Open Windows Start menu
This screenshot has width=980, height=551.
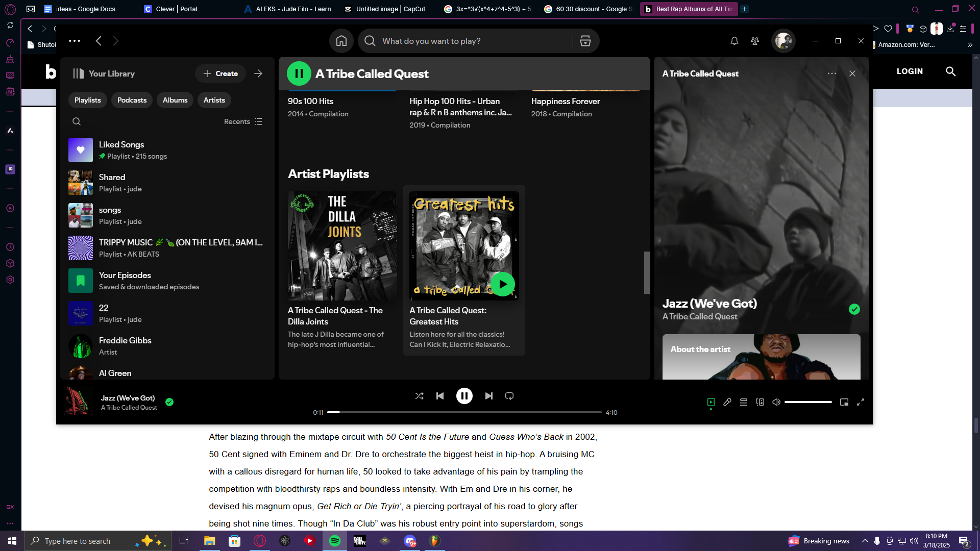point(12,541)
